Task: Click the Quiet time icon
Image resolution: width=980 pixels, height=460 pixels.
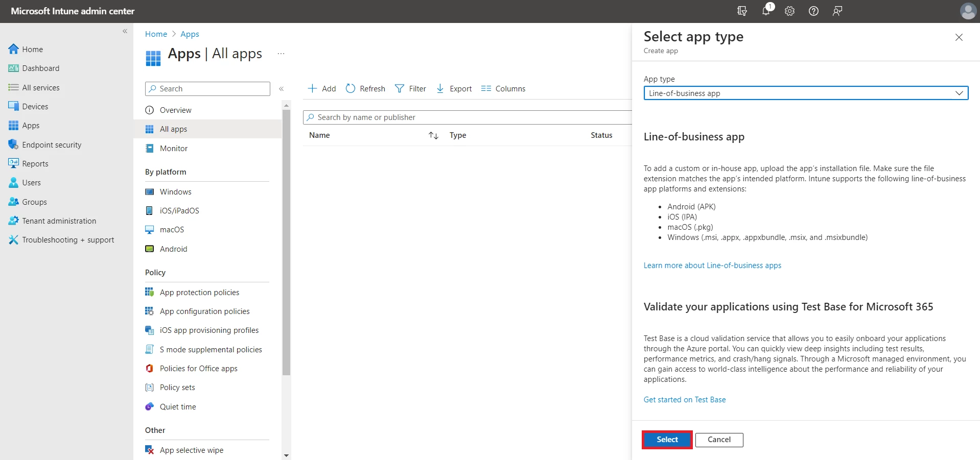Action: 150,406
